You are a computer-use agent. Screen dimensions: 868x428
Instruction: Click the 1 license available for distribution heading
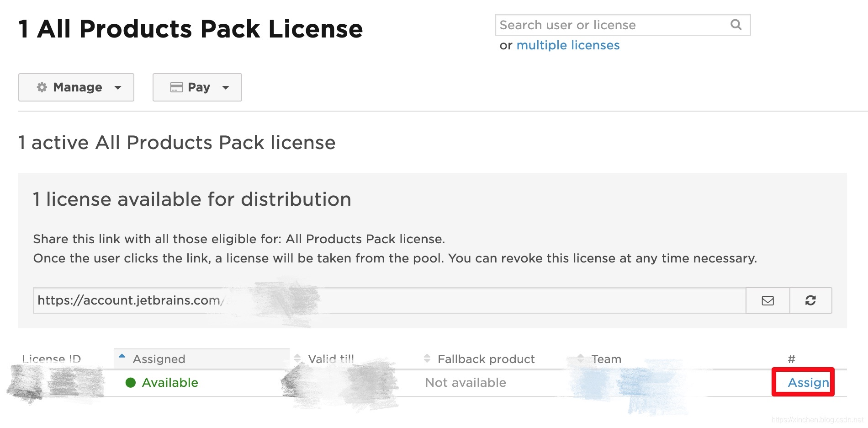(x=192, y=199)
